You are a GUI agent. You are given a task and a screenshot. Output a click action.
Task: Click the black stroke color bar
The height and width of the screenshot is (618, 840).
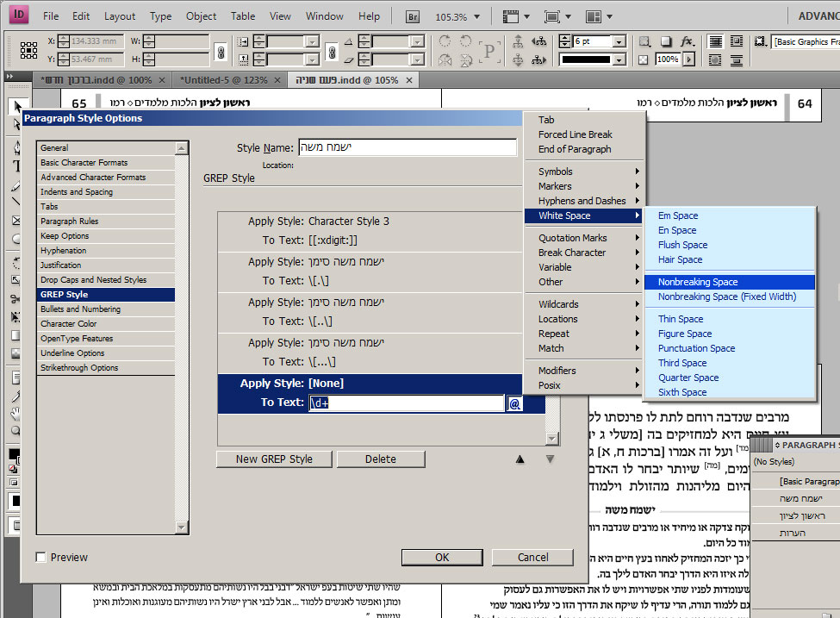(586, 59)
